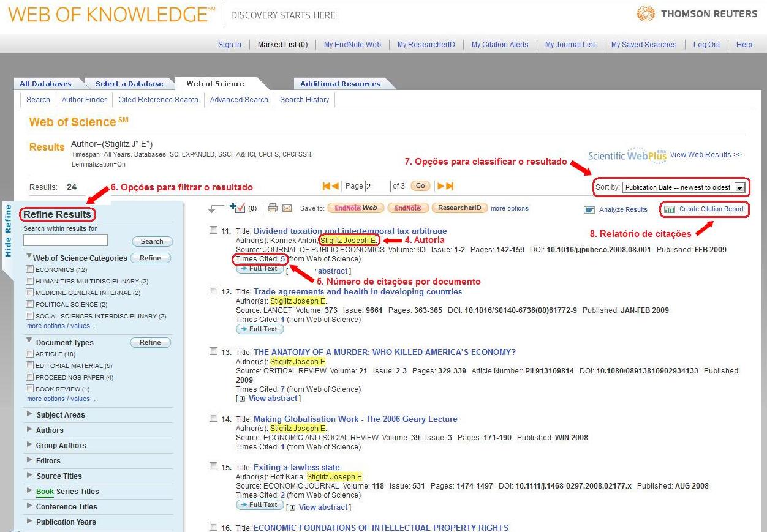767x532 pixels.
Task: Open Cited Reference Search
Action: click(158, 99)
